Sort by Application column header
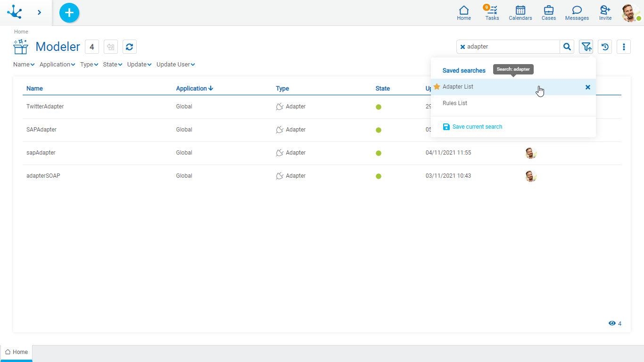The image size is (644, 362). [195, 88]
